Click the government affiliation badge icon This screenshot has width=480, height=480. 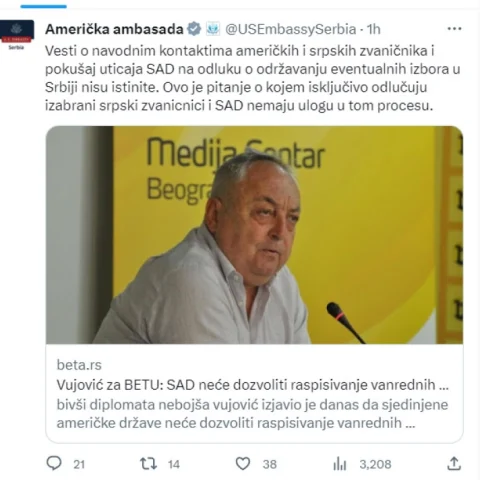click(213, 29)
